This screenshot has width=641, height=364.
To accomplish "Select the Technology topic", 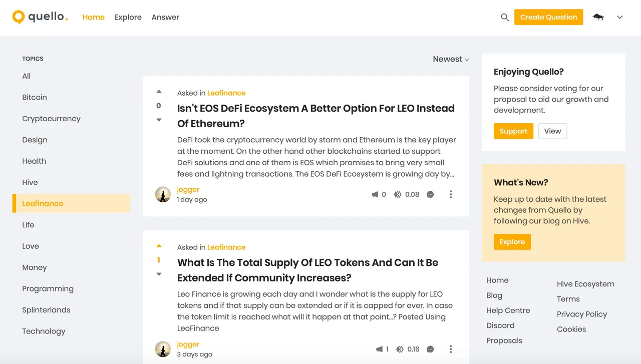I will pyautogui.click(x=44, y=331).
